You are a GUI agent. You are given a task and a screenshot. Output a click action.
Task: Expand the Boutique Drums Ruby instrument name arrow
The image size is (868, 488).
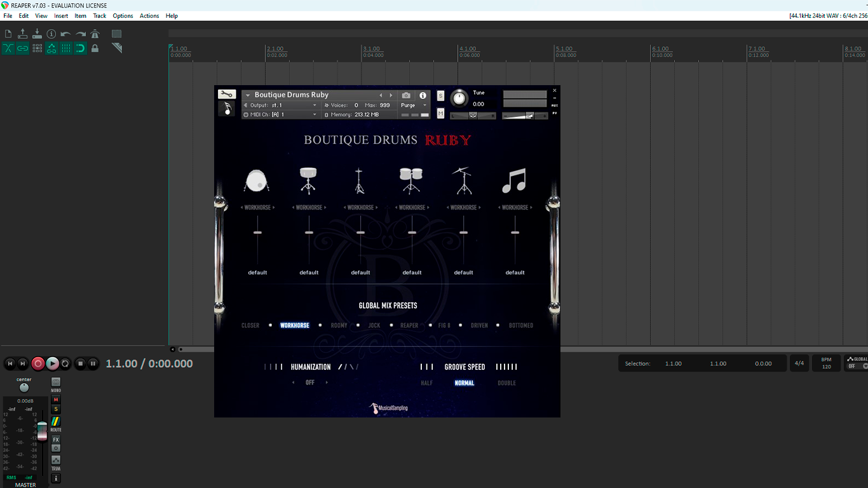pos(248,95)
